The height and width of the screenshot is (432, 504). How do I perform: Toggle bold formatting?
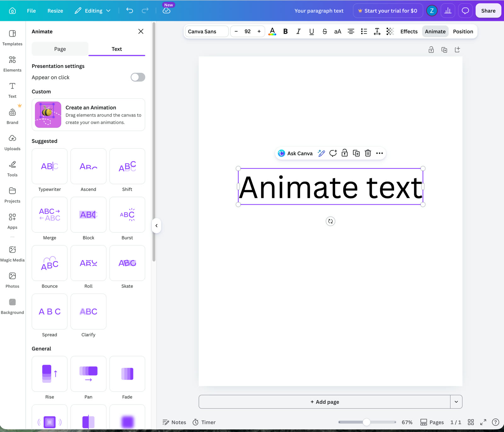285,32
